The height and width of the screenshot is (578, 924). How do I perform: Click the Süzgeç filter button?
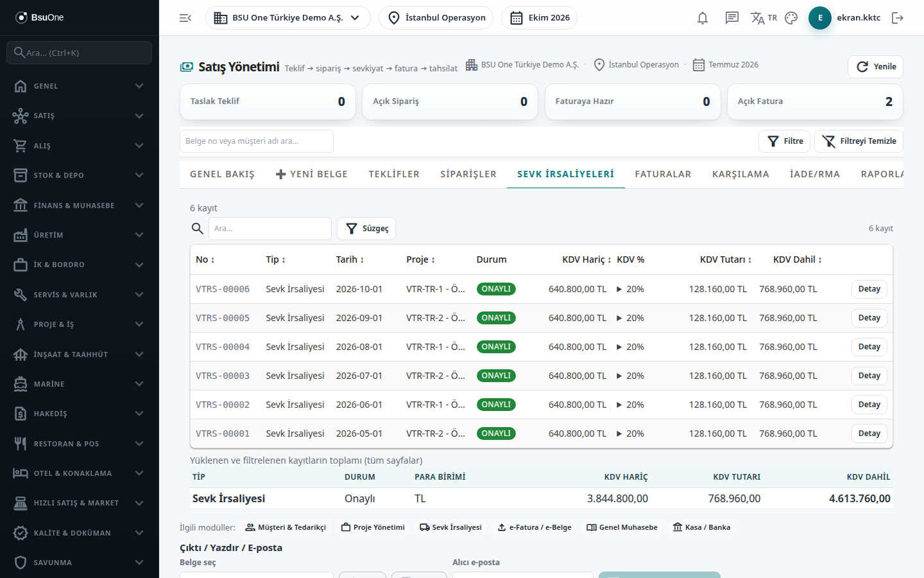(366, 229)
